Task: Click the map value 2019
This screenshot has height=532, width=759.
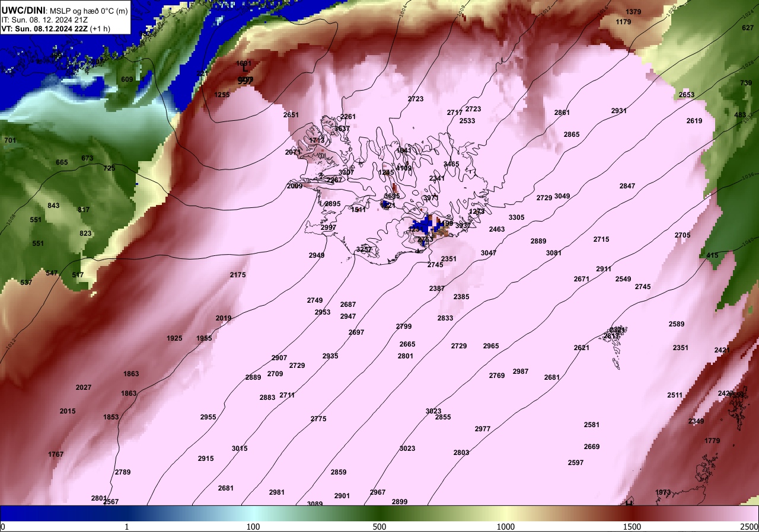Action: pyautogui.click(x=224, y=318)
